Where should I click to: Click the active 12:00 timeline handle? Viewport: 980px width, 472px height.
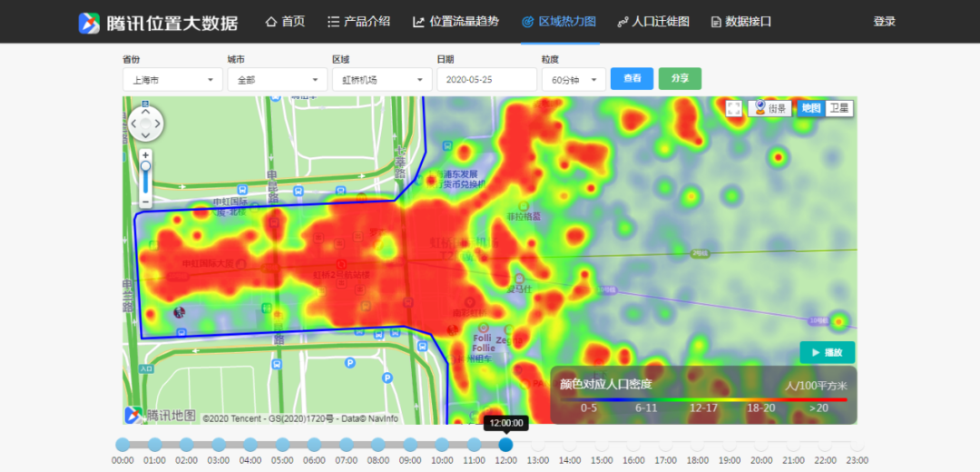point(505,445)
